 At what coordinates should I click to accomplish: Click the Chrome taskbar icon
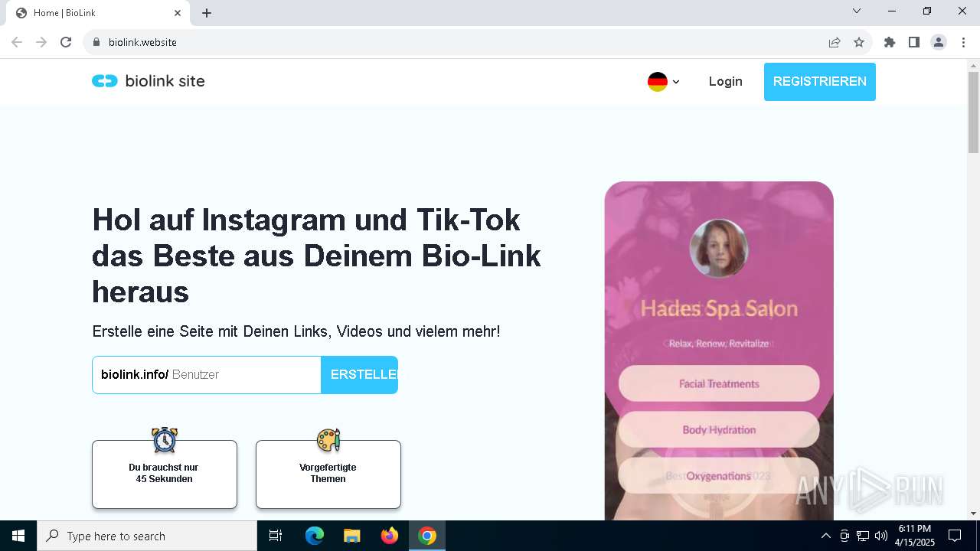[x=427, y=536]
